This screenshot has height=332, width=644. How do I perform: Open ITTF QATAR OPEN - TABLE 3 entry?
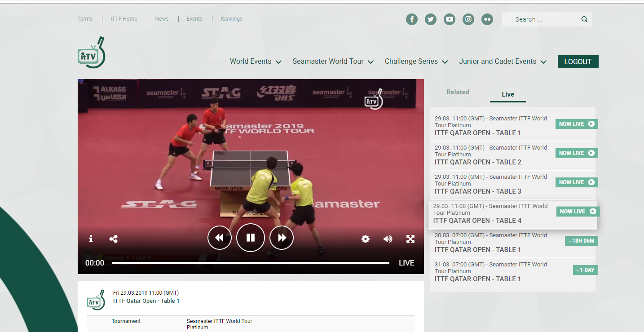[513, 184]
